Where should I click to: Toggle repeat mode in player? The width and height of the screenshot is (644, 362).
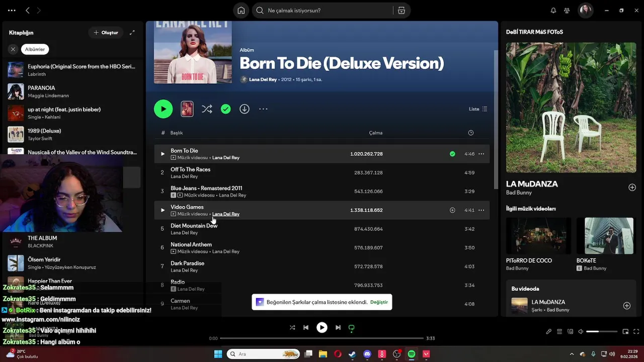coord(352,327)
